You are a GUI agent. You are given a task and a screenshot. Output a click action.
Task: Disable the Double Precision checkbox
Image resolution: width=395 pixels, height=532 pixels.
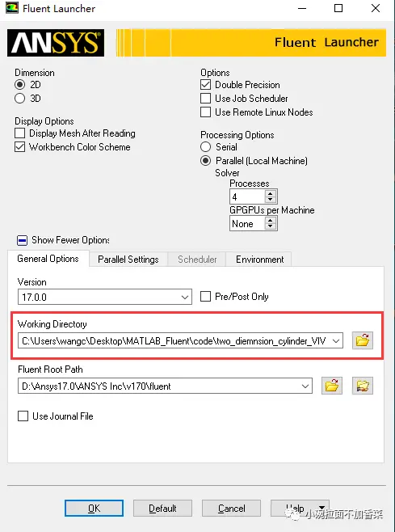(205, 84)
